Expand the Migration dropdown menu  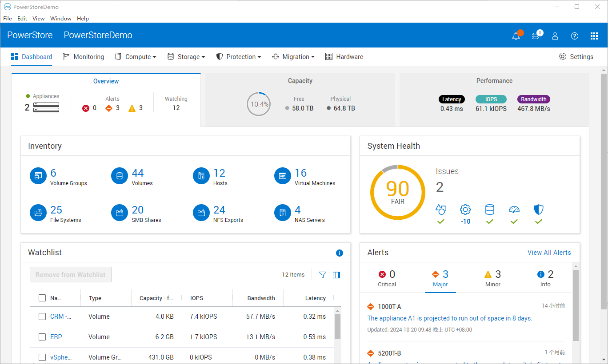pyautogui.click(x=293, y=57)
